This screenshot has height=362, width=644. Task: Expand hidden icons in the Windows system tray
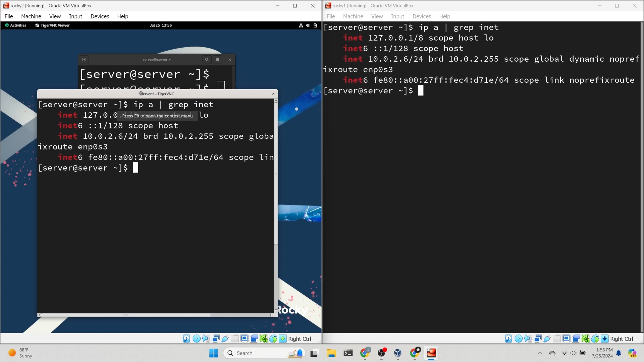pos(540,353)
